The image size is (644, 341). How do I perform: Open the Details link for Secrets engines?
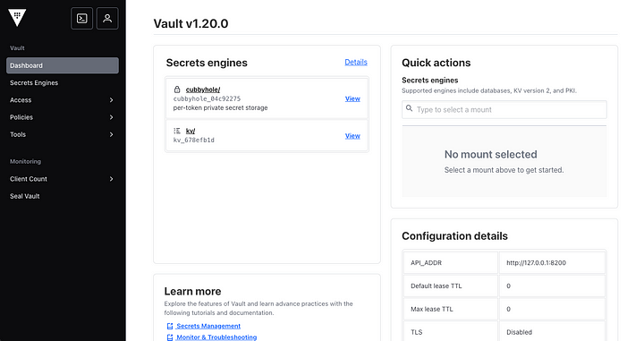(x=356, y=62)
